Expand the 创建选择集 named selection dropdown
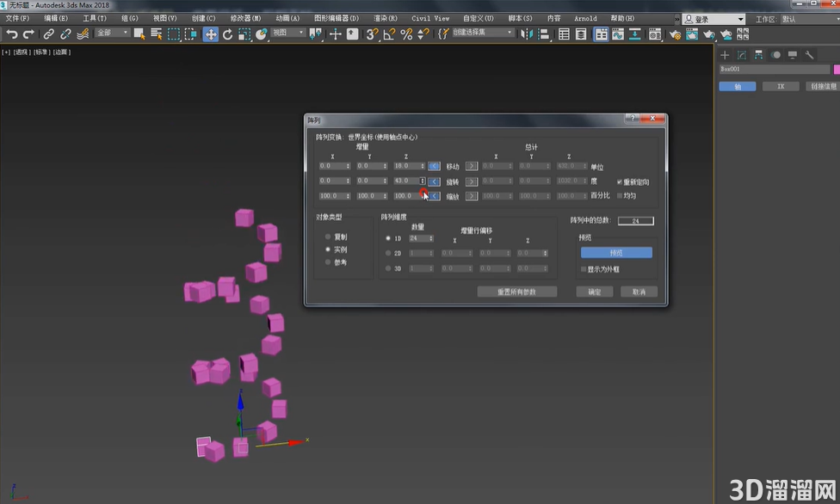The image size is (840, 504). click(482, 34)
